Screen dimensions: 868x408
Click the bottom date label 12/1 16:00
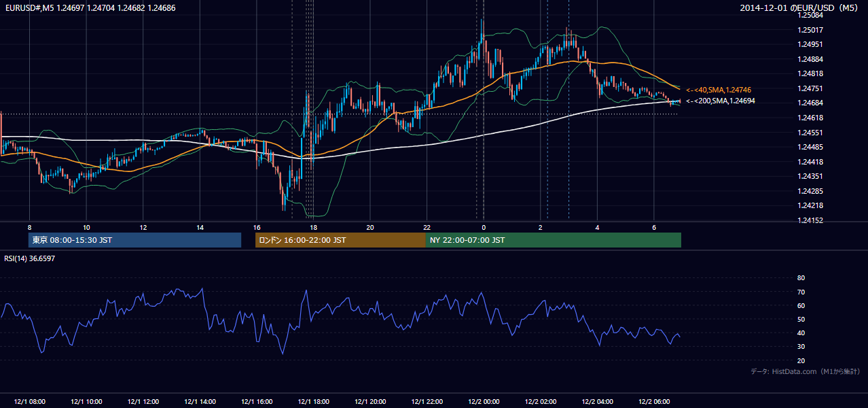coord(257,402)
